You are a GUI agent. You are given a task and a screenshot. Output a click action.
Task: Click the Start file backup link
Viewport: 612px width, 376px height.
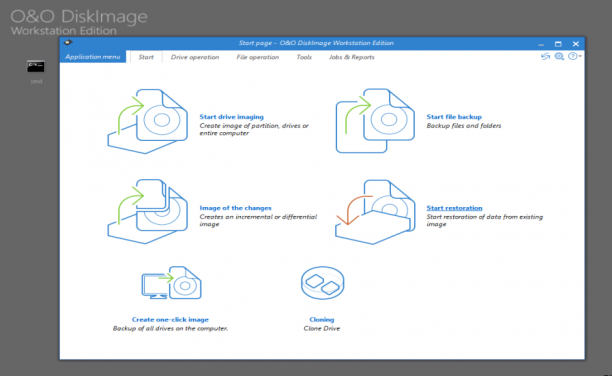454,117
